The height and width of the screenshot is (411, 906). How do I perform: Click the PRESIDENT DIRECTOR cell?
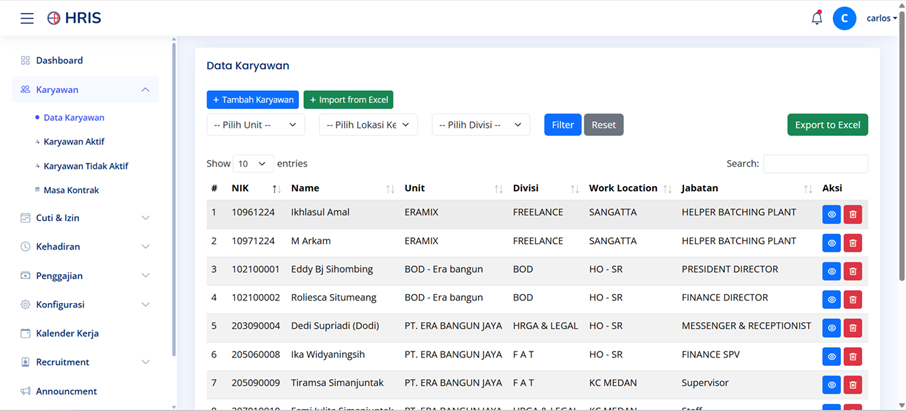[x=730, y=269]
